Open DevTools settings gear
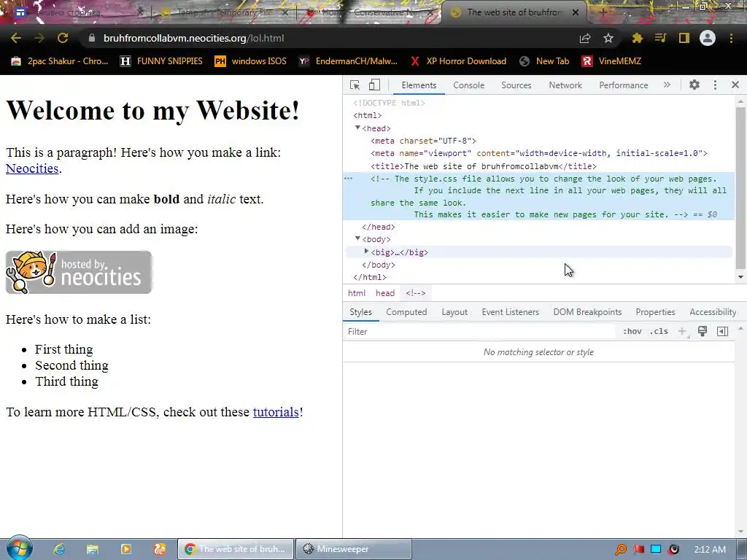Screen dimensions: 747x560 click(694, 85)
